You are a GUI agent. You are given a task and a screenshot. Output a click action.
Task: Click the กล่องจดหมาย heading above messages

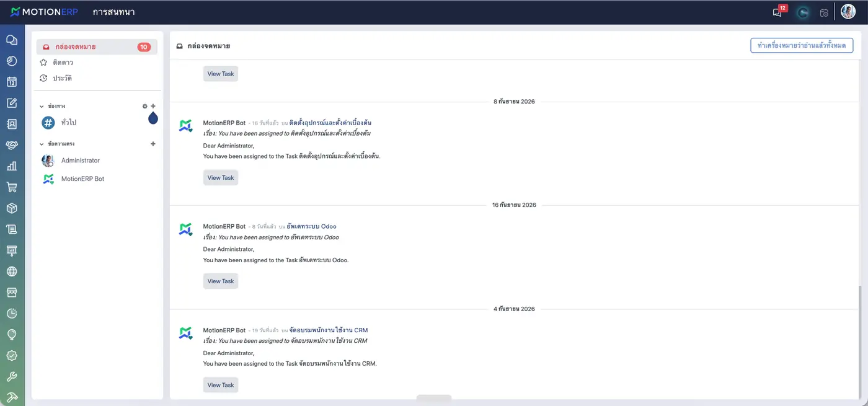(x=209, y=46)
